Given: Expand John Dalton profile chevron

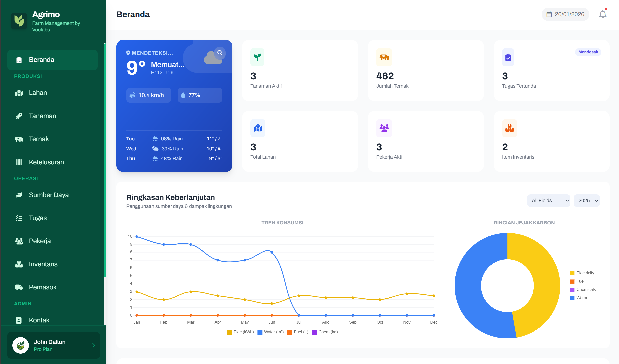Looking at the screenshot, I should (x=94, y=345).
